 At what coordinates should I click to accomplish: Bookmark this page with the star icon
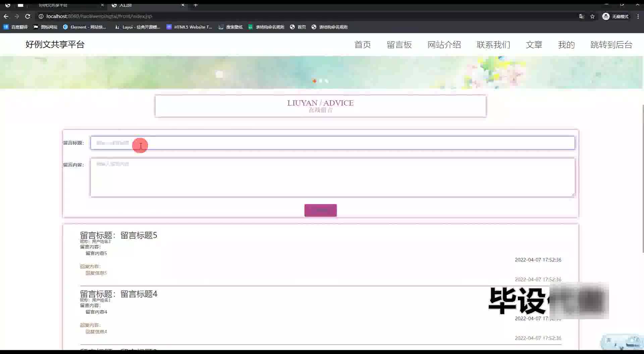pos(593,16)
